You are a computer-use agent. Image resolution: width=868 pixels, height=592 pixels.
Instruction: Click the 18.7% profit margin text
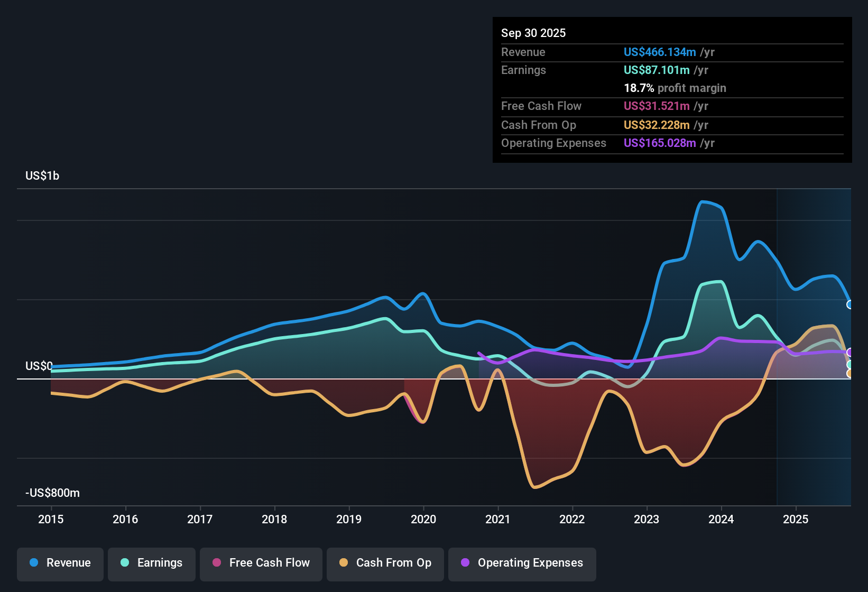[x=675, y=88]
